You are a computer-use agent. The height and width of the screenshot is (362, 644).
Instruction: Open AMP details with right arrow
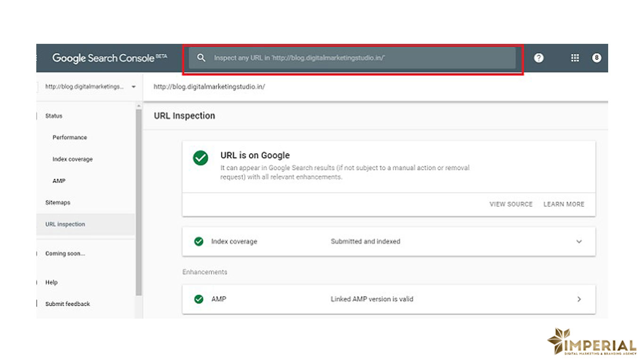click(x=579, y=299)
